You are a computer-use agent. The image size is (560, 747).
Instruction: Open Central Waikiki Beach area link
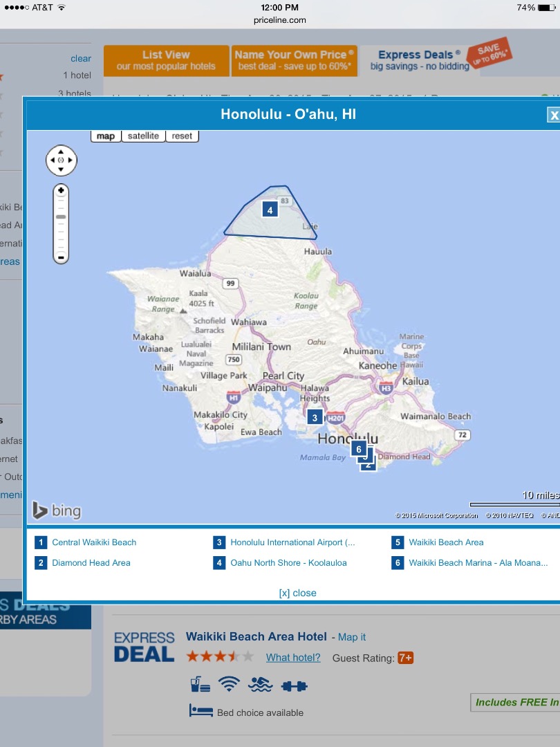94,542
